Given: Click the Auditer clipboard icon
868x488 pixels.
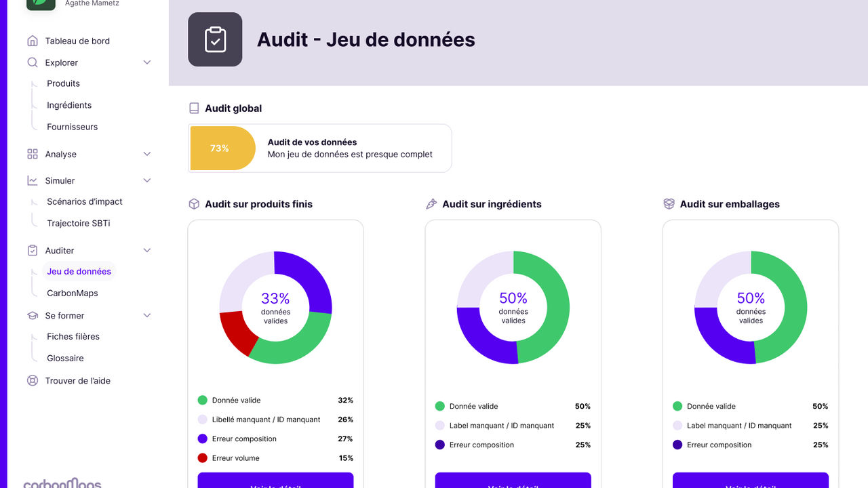Looking at the screenshot, I should click(33, 251).
